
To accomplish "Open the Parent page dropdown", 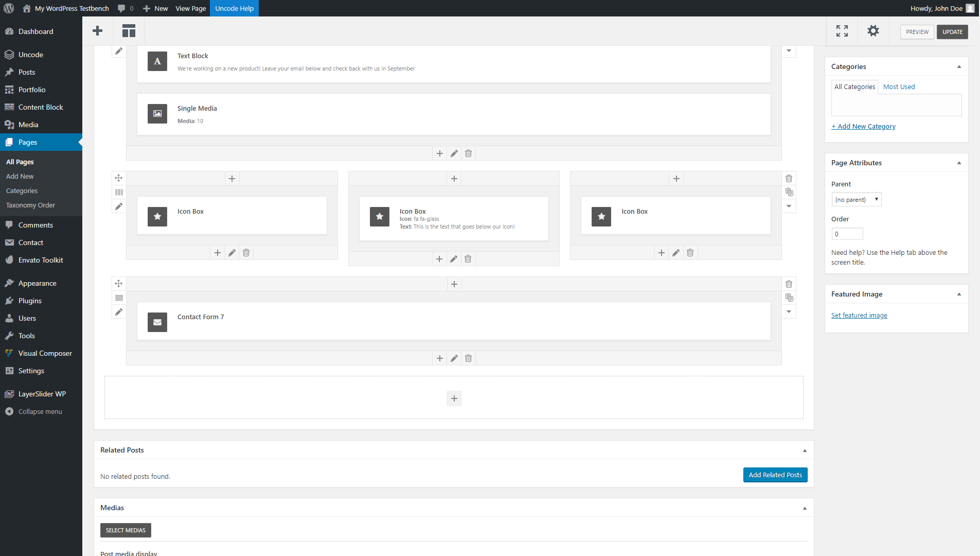I will pyautogui.click(x=856, y=200).
